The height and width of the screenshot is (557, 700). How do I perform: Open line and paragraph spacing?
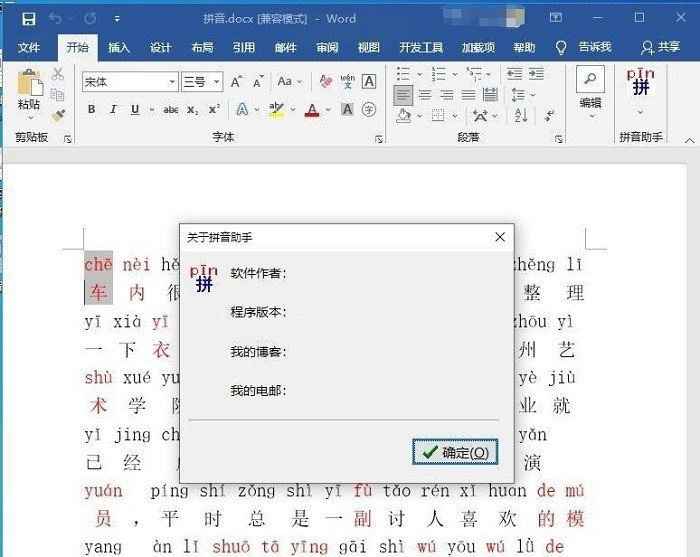[x=518, y=95]
